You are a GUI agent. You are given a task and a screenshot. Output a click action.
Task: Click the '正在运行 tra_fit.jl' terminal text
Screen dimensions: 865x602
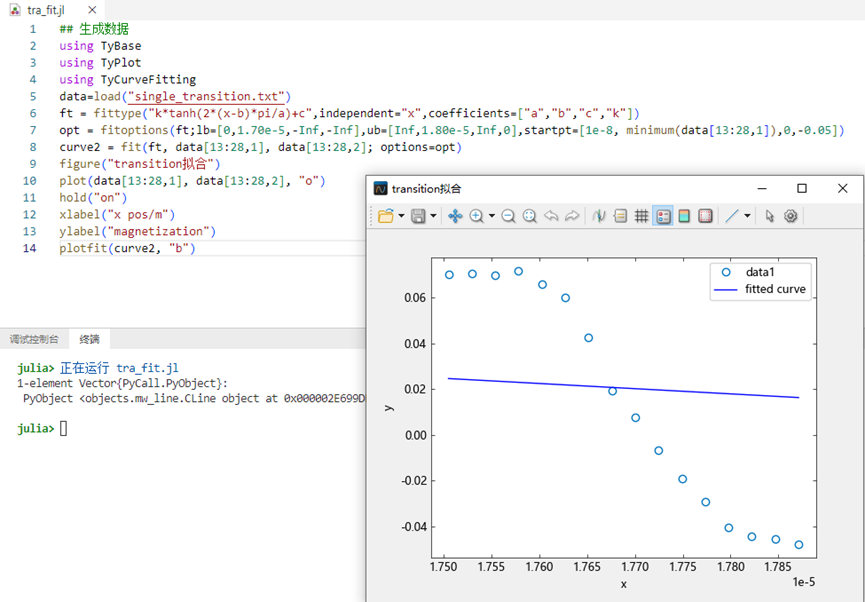pyautogui.click(x=119, y=368)
